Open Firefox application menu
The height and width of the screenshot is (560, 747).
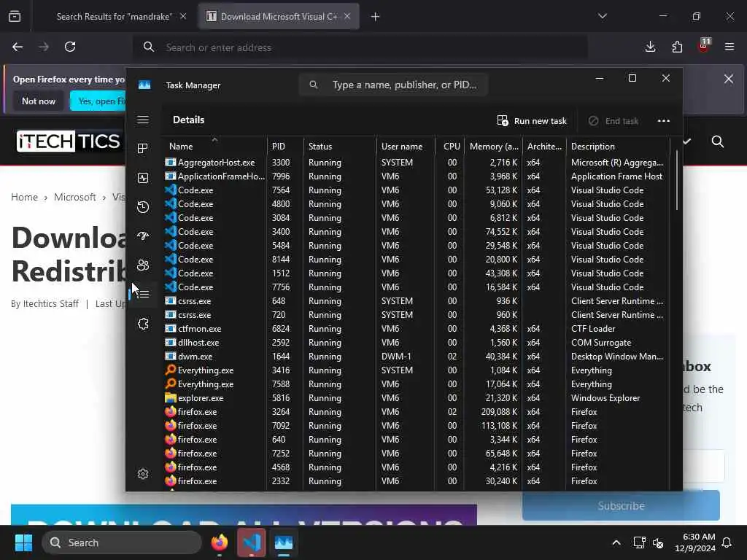point(729,47)
